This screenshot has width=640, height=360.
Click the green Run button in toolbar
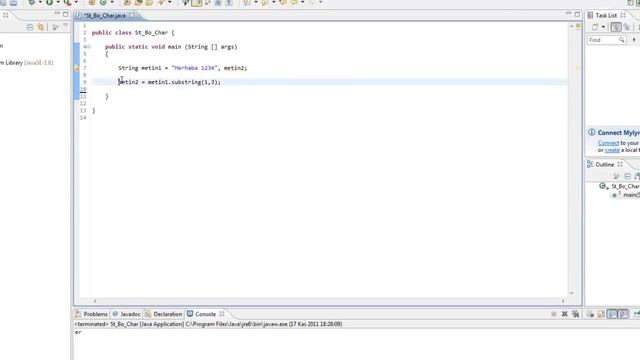click(49, 2)
